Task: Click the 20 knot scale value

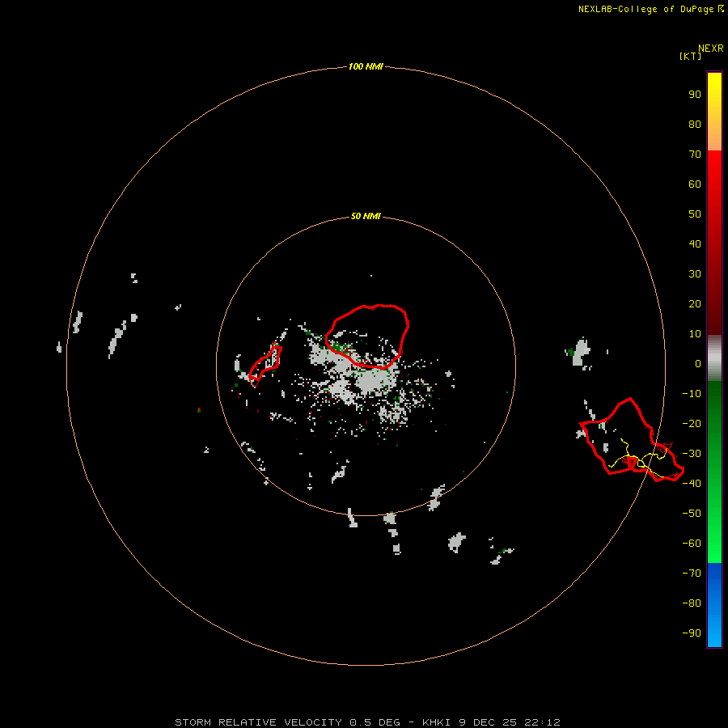Action: coord(695,303)
